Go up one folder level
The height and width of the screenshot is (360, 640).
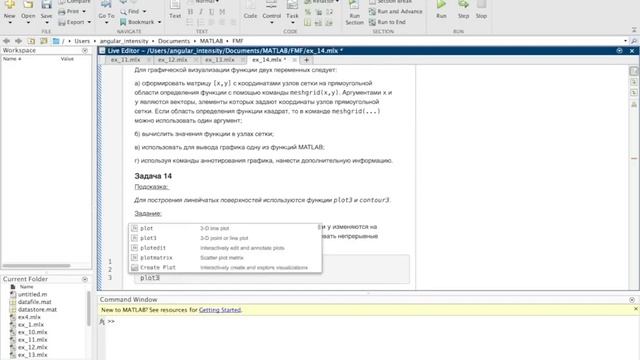[31, 41]
